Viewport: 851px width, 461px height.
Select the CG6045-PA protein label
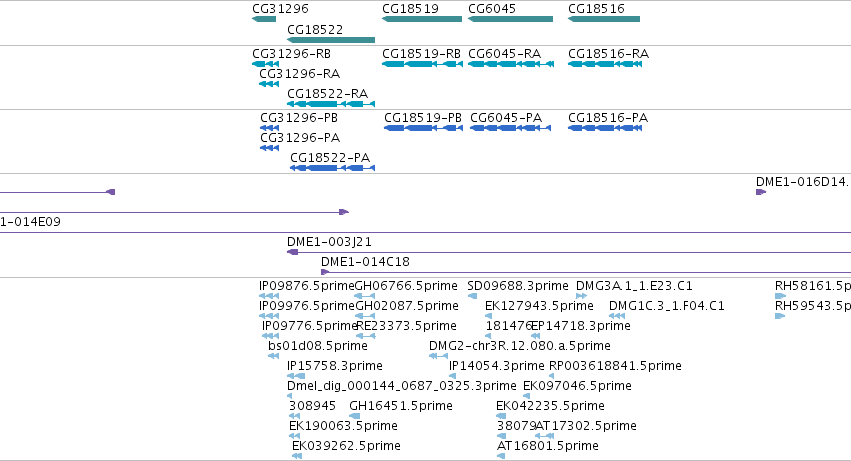(x=506, y=118)
